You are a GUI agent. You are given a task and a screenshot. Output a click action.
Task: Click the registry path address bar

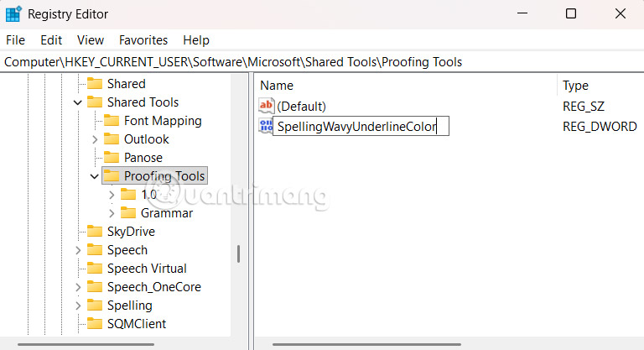pyautogui.click(x=322, y=62)
